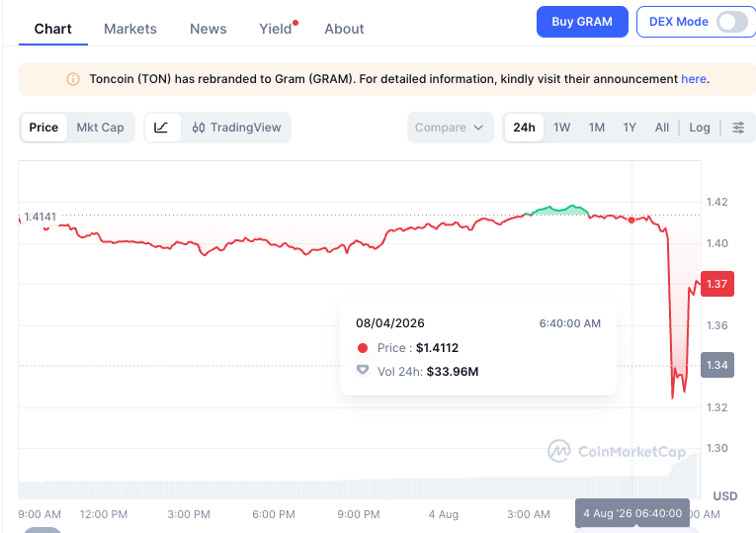Toggle Log scale on chart
The width and height of the screenshot is (756, 533).
tap(699, 128)
